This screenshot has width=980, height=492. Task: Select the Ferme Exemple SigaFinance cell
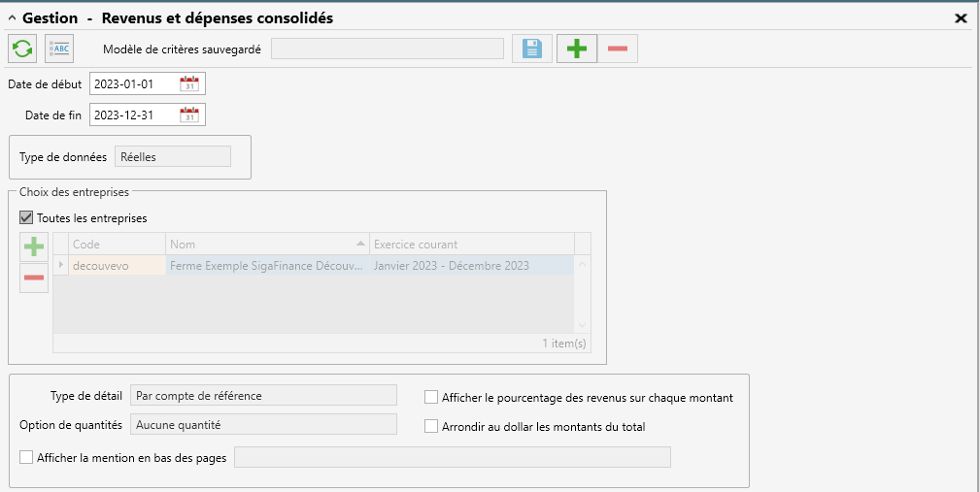coord(267,265)
